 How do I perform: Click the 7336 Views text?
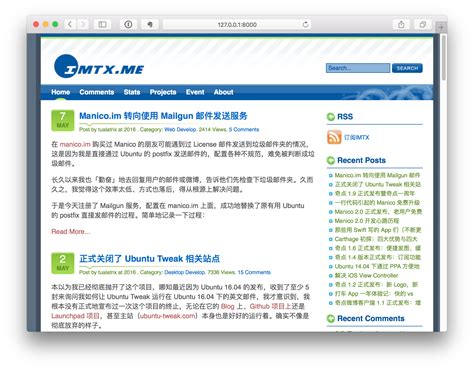tap(221, 272)
